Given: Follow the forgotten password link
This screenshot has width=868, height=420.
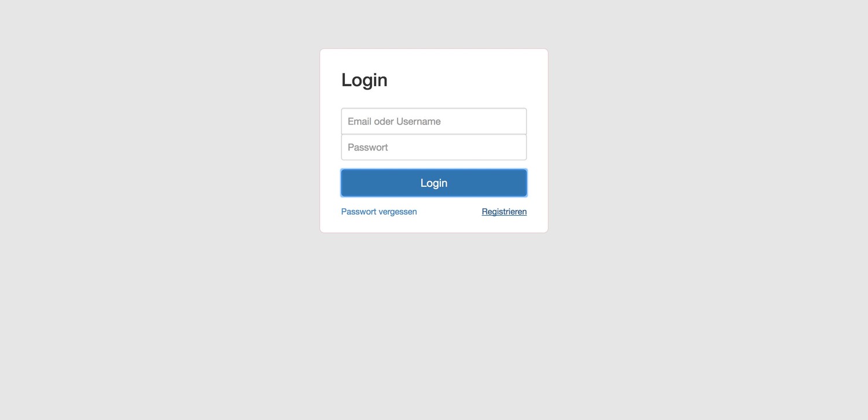Looking at the screenshot, I should click(x=379, y=212).
